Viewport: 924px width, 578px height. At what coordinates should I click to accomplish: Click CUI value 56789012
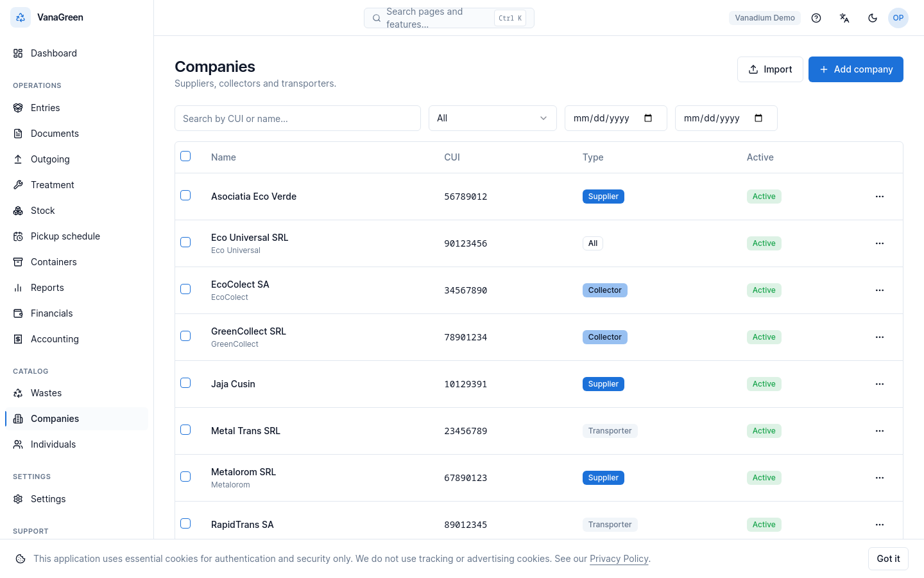click(x=466, y=197)
